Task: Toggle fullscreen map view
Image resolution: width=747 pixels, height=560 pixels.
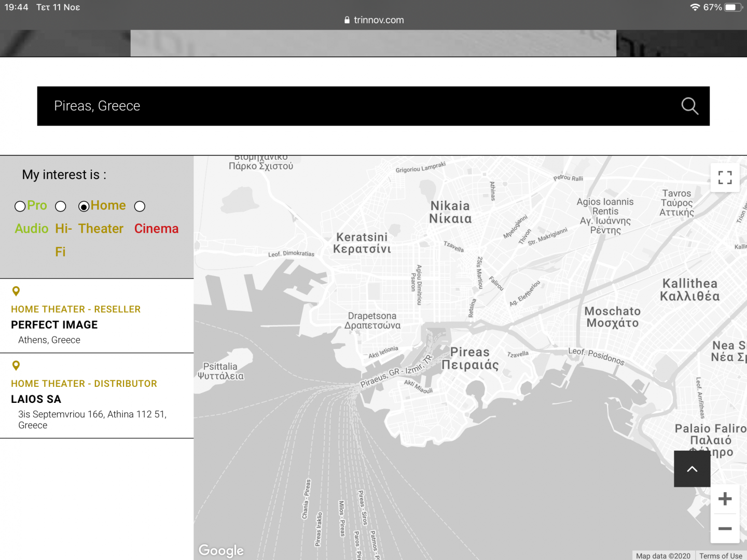Action: (725, 178)
